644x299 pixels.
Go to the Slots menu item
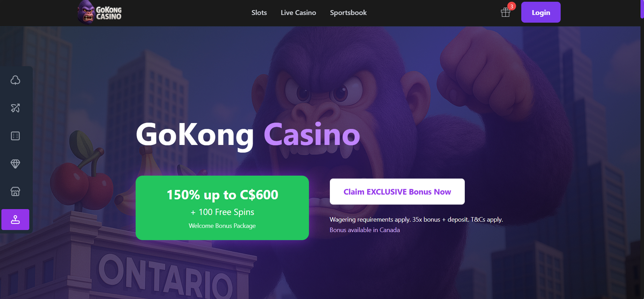pyautogui.click(x=259, y=13)
